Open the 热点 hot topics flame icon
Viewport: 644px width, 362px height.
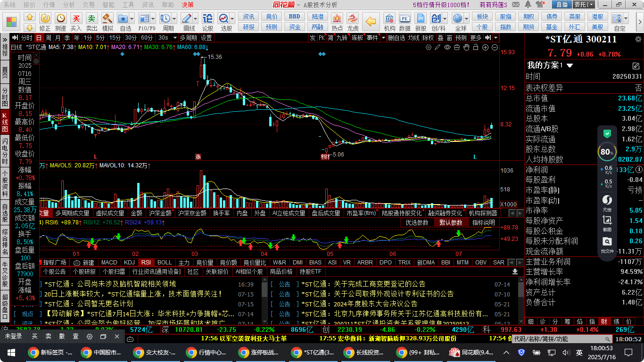click(x=337, y=18)
